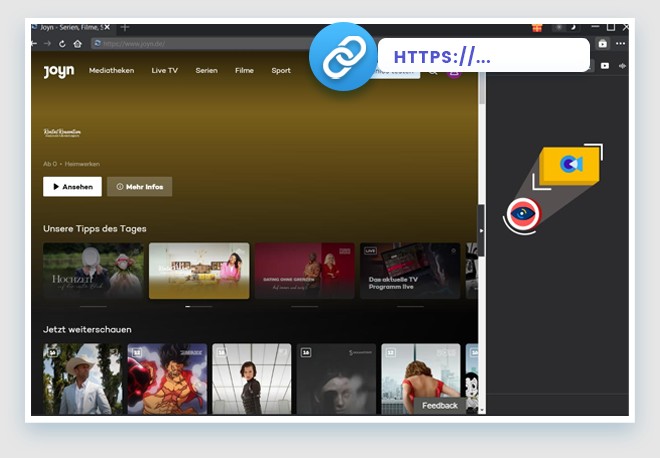Viewport: 660px width, 458px height.
Task: Focus the address bar with joyn.de URL
Action: [202, 44]
